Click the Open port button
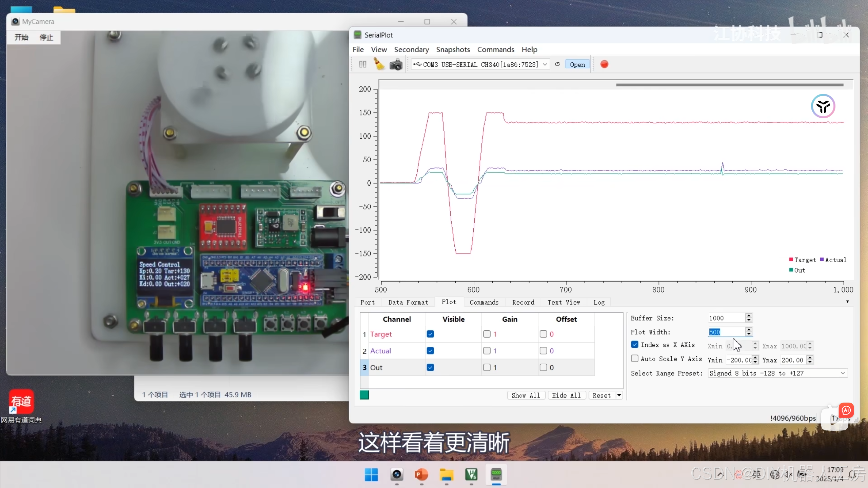The width and height of the screenshot is (868, 488). coord(577,64)
